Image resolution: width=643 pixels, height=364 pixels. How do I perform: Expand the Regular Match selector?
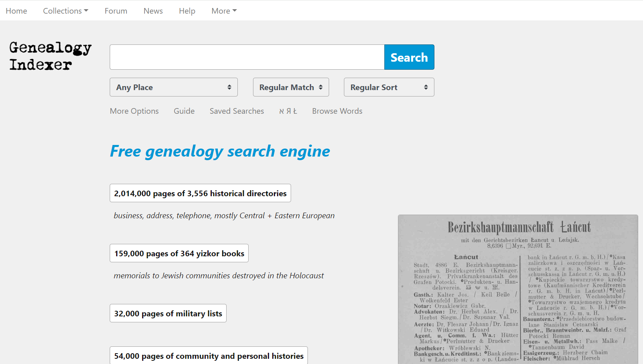point(291,87)
